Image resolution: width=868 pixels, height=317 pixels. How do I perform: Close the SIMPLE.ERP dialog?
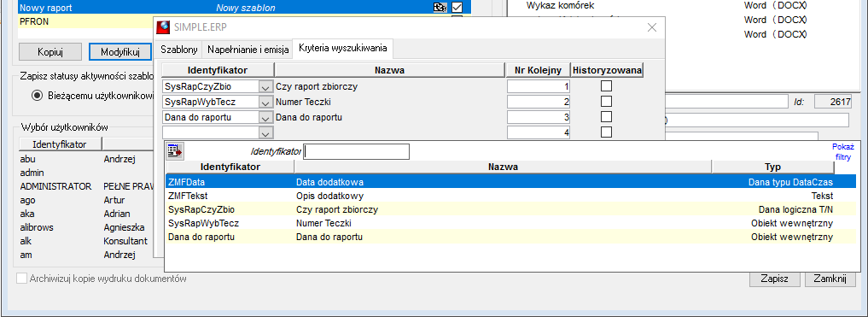(651, 27)
